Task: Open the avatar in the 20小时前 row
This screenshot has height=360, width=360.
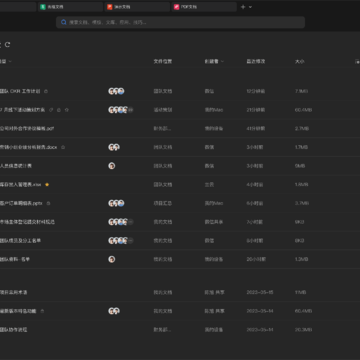Action: (112, 259)
